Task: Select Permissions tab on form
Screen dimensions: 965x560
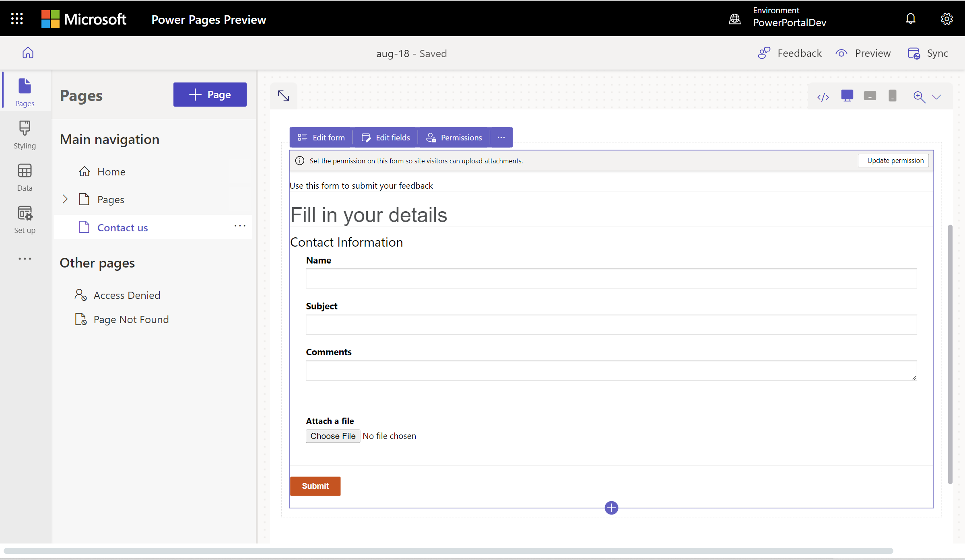Action: [456, 137]
